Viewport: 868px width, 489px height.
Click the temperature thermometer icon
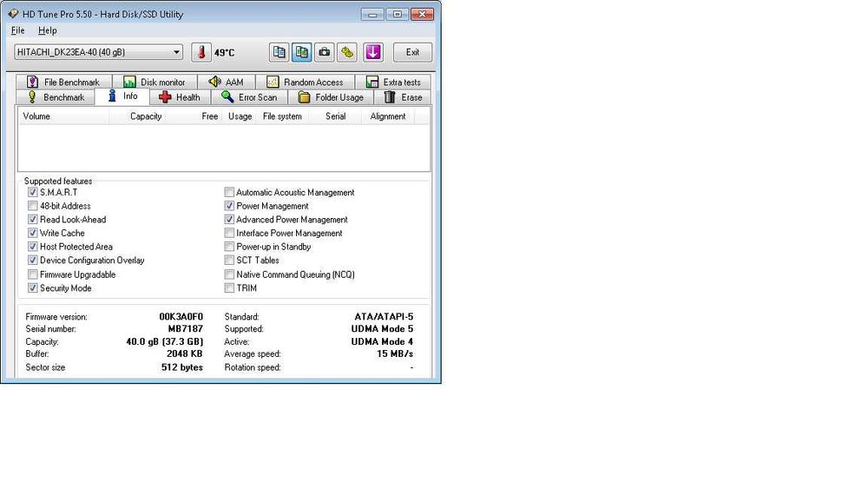pos(201,52)
